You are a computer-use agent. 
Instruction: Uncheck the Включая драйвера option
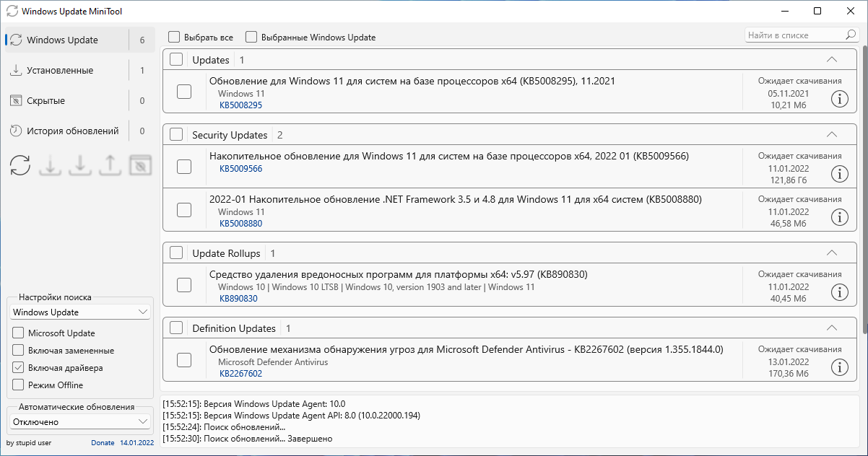(18, 368)
